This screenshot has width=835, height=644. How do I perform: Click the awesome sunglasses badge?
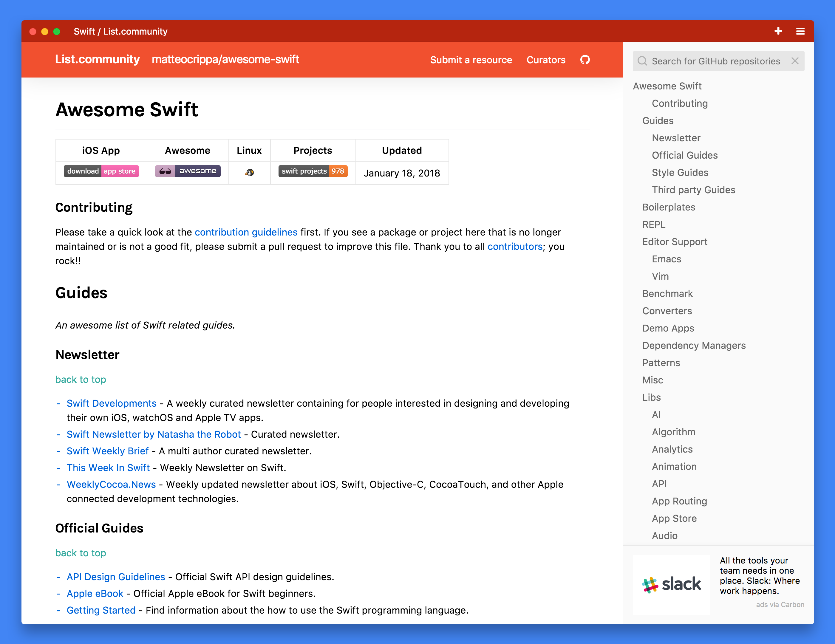pyautogui.click(x=188, y=171)
